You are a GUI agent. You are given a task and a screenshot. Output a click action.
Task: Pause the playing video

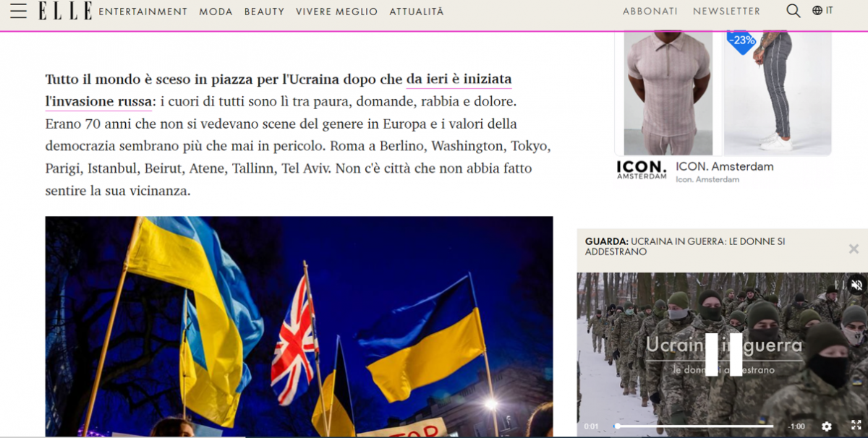click(723, 354)
